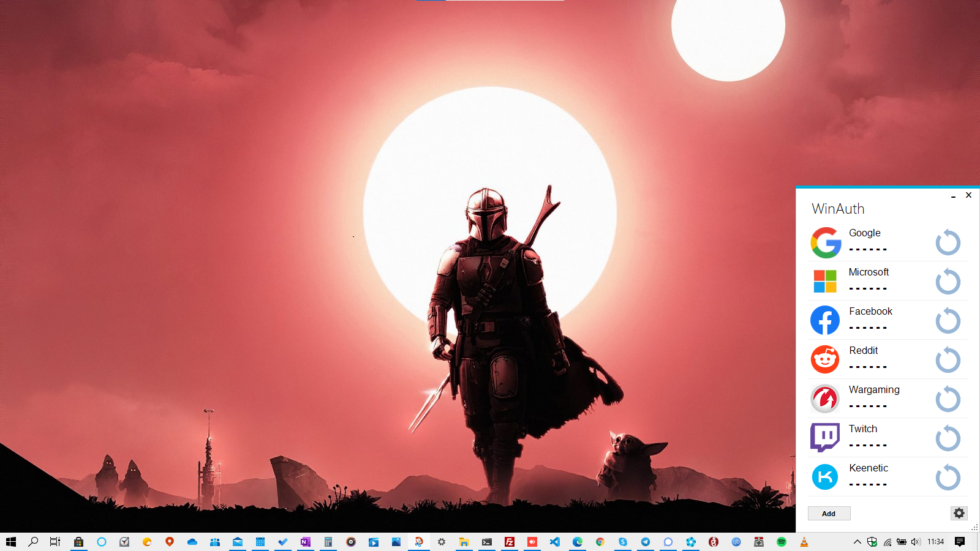Click the Add button in WinAuth

point(829,514)
